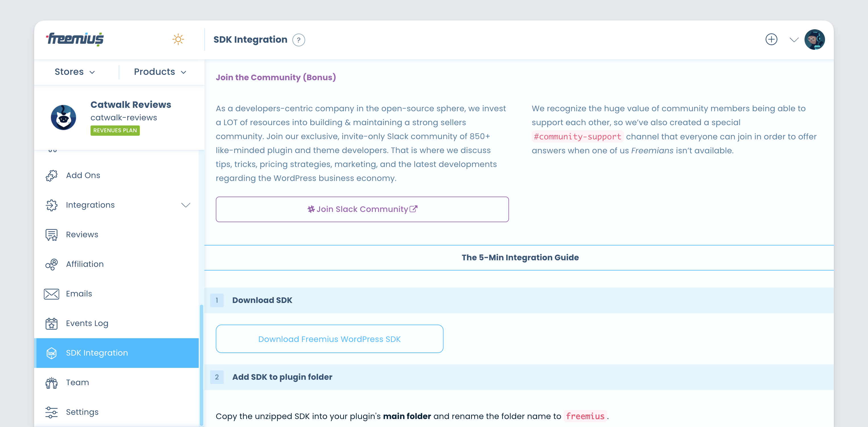This screenshot has height=427, width=868.
Task: Open the Add Ons menu item
Action: 116,176
